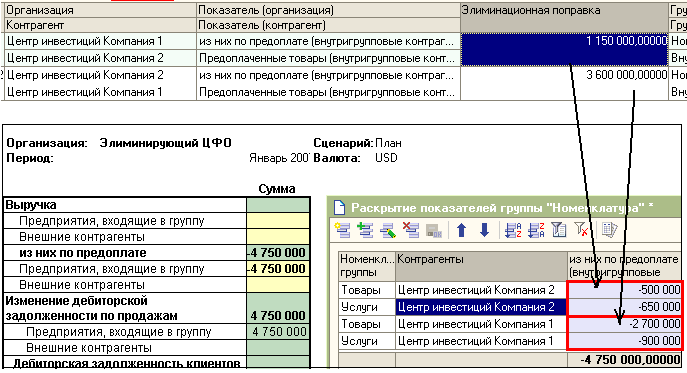The height and width of the screenshot is (373, 687).
Task: Select highlighted cell 1 150 000,00000
Action: coord(564,50)
